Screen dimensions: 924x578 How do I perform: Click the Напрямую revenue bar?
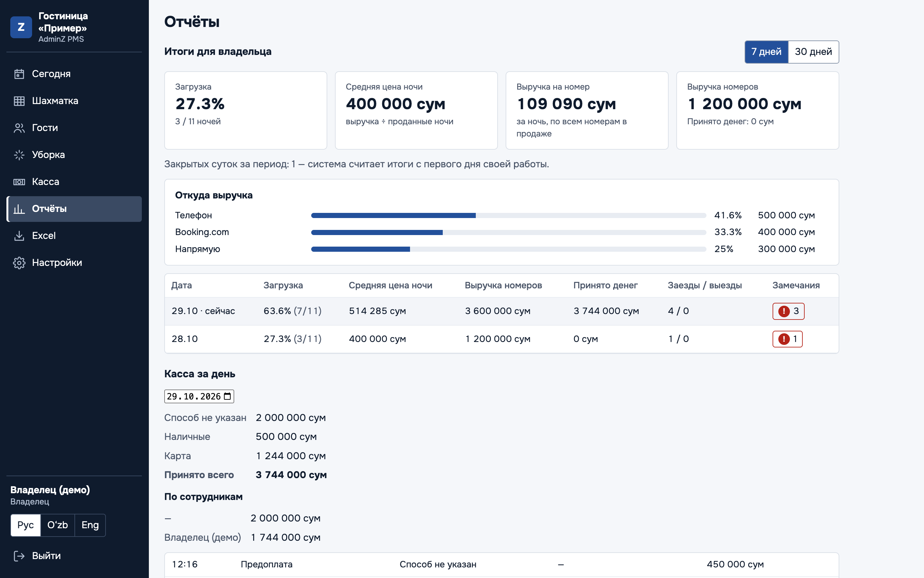click(509, 249)
